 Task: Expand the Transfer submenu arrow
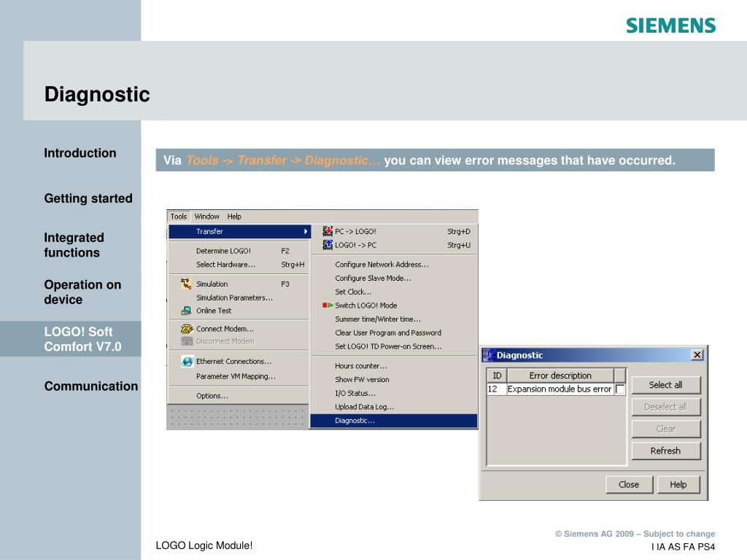click(306, 231)
